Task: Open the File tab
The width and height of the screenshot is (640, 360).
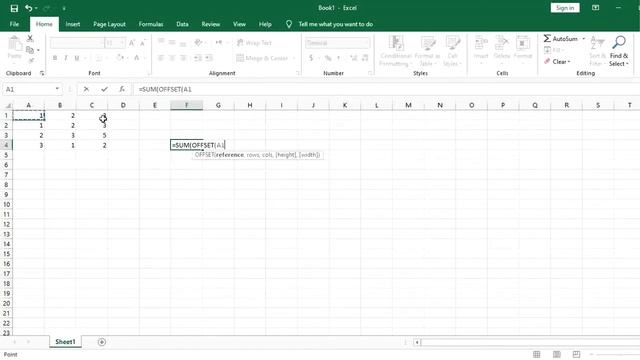Action: (x=14, y=24)
